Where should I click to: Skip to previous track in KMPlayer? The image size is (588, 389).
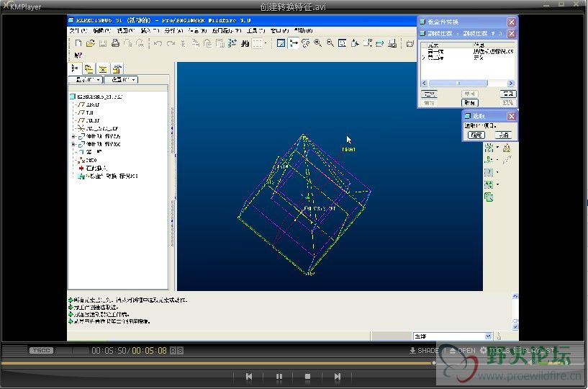pos(249,376)
